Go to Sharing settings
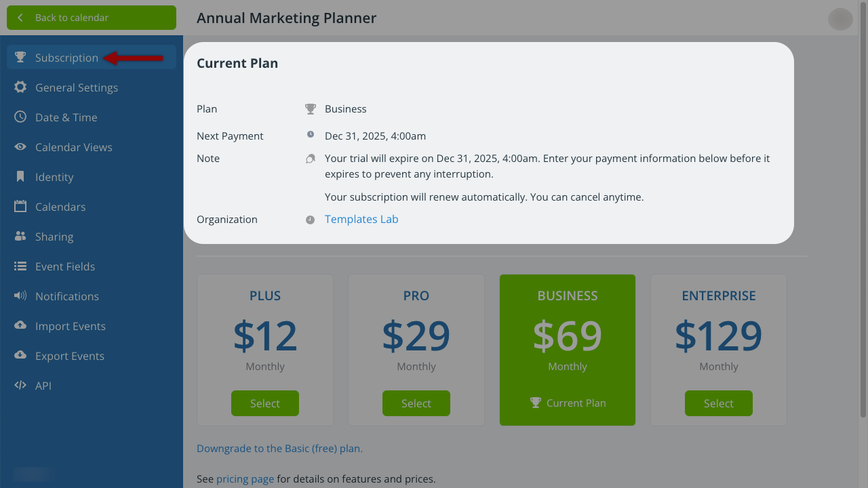The width and height of the screenshot is (868, 488). click(92, 237)
